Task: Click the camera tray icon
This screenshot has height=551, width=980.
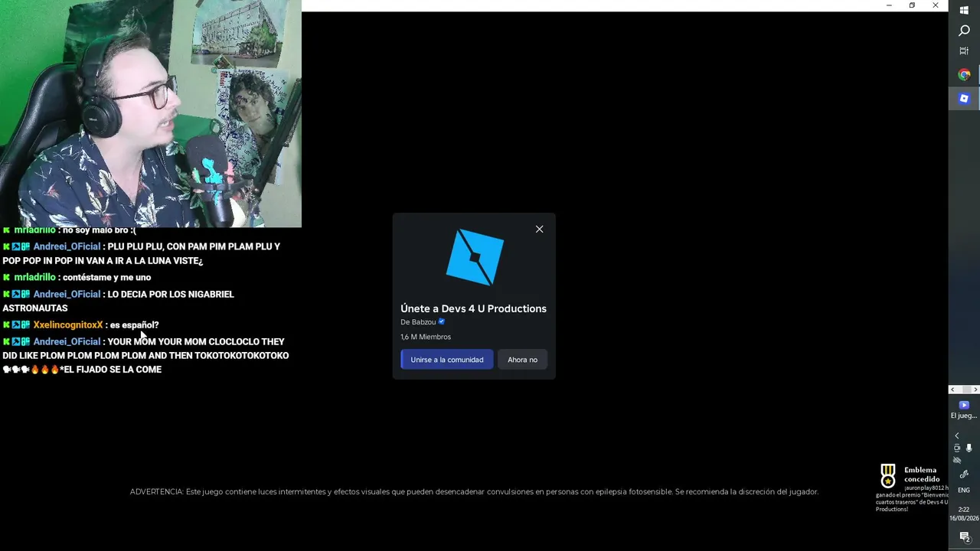Action: tap(957, 448)
